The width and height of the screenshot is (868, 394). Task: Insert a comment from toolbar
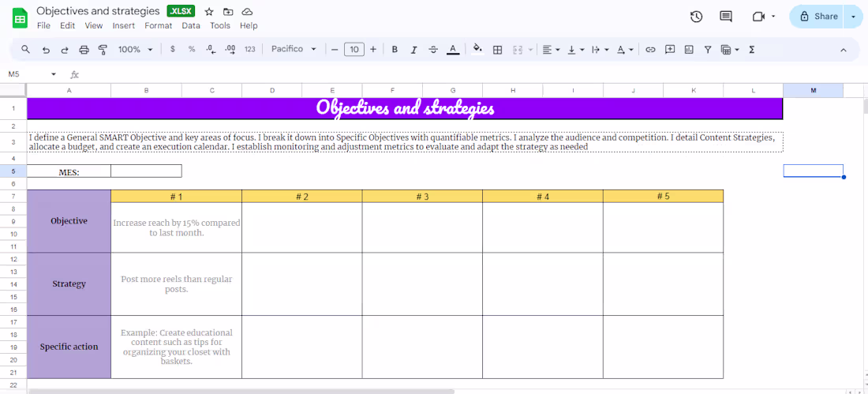[x=670, y=49]
